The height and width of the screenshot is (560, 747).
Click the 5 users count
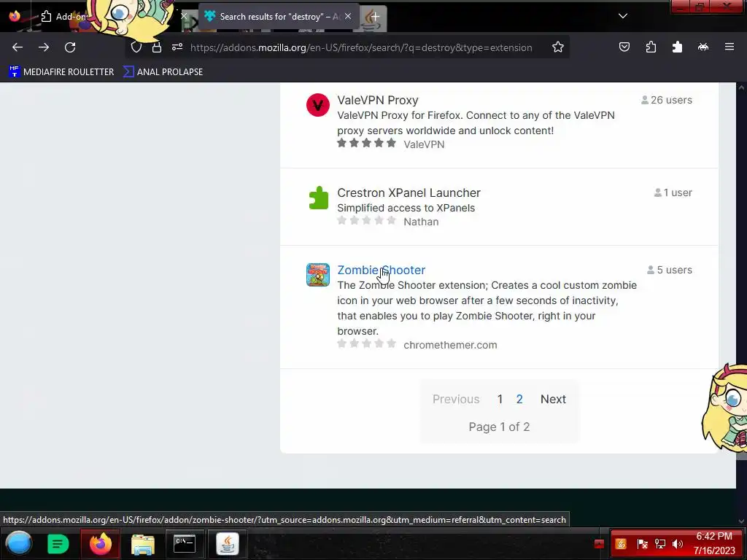click(670, 270)
